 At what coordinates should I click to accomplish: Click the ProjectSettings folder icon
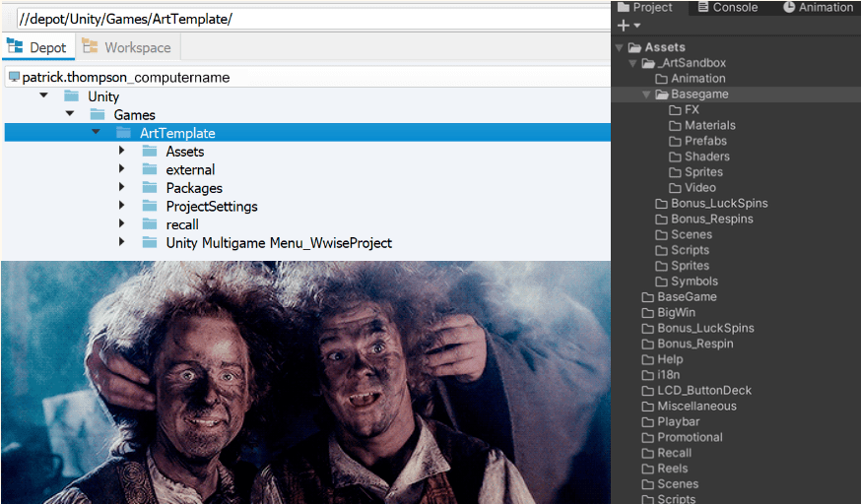(x=150, y=206)
